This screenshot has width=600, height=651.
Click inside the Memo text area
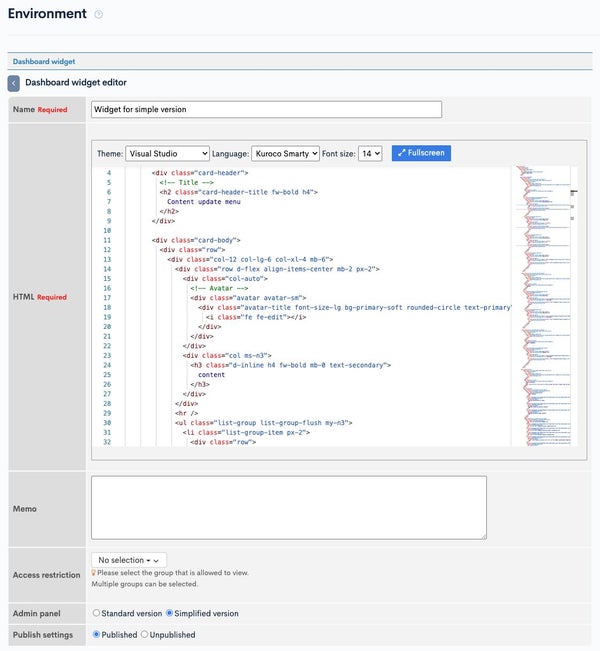point(289,508)
